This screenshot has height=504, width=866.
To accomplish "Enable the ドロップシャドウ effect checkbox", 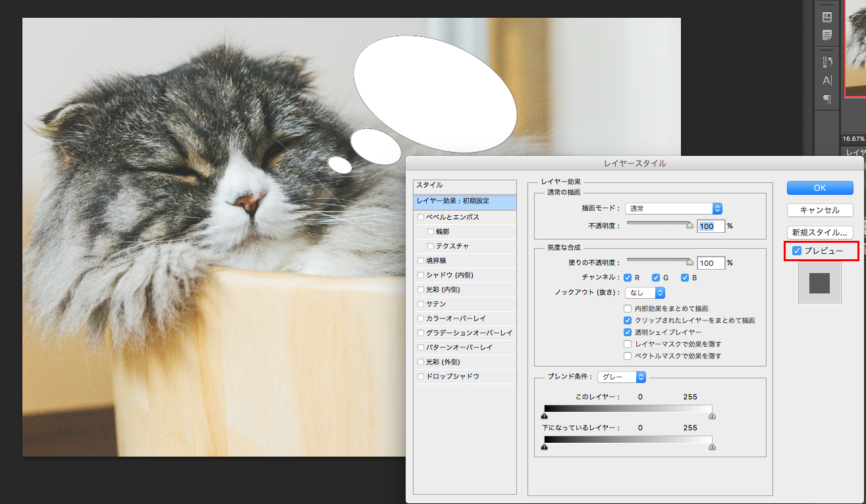I will click(421, 376).
